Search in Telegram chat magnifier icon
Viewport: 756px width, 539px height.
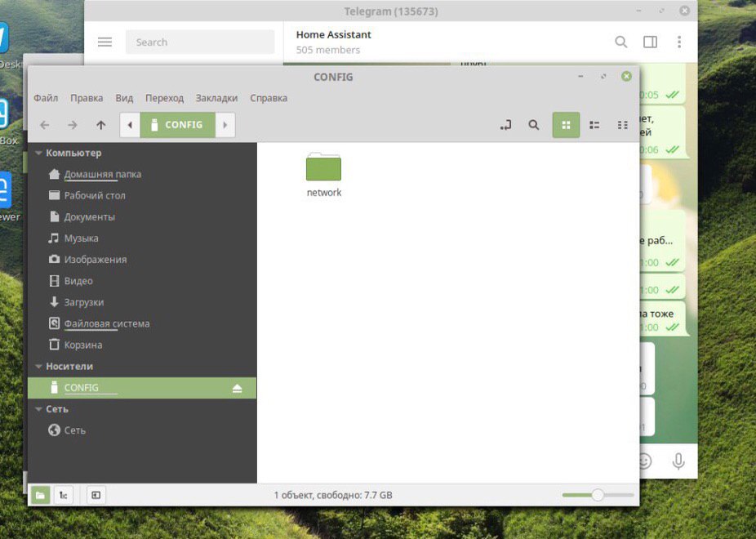(621, 42)
